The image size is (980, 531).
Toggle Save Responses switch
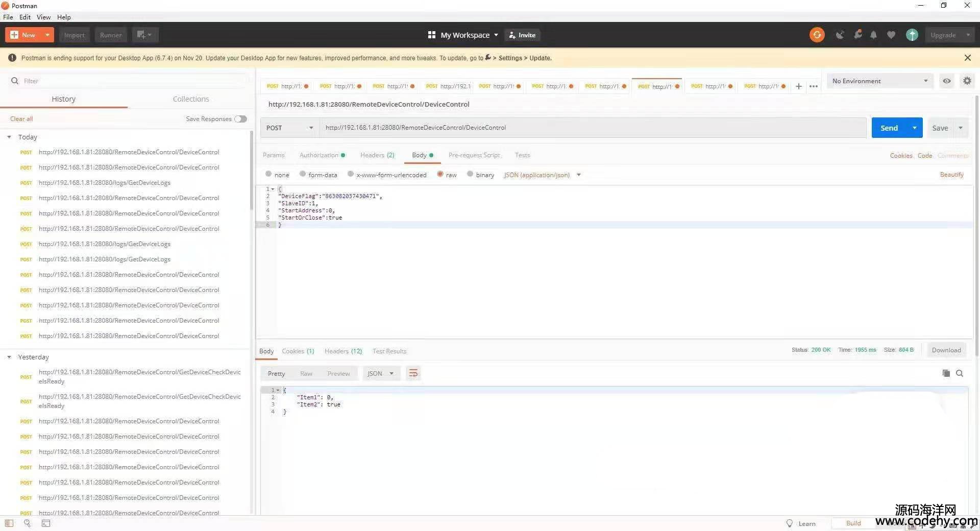[x=240, y=119]
